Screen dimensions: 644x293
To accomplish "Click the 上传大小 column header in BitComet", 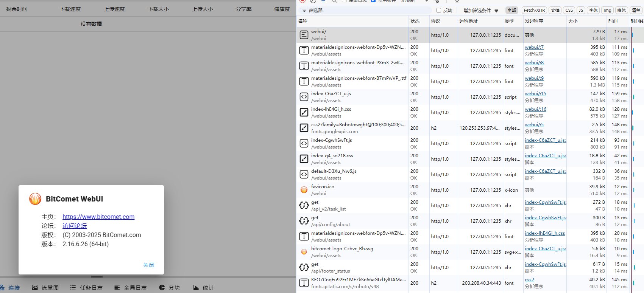I will (203, 9).
